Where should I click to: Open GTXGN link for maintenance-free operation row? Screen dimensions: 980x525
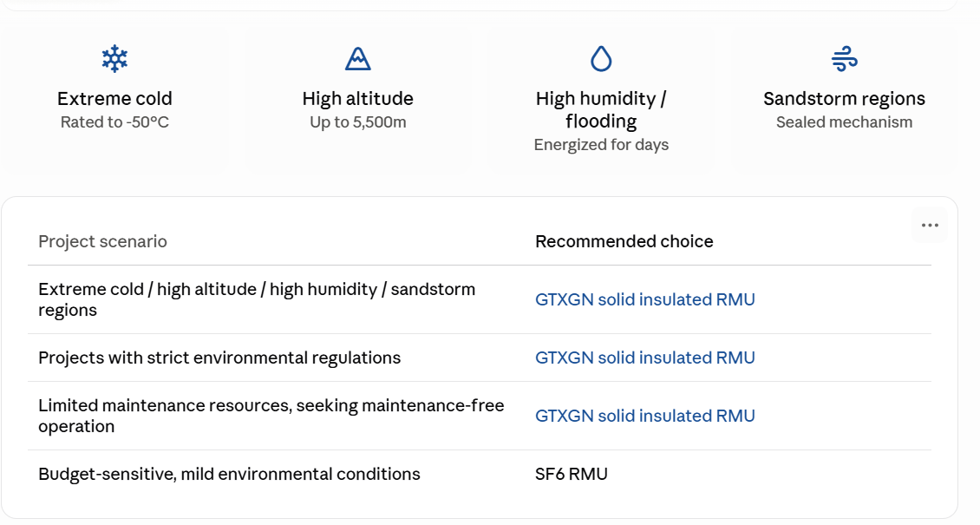click(x=645, y=416)
